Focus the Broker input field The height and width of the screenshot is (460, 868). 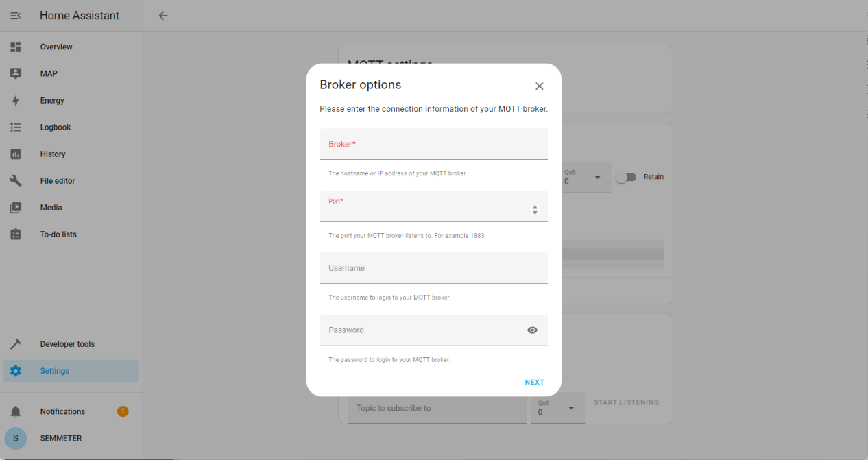pyautogui.click(x=434, y=144)
